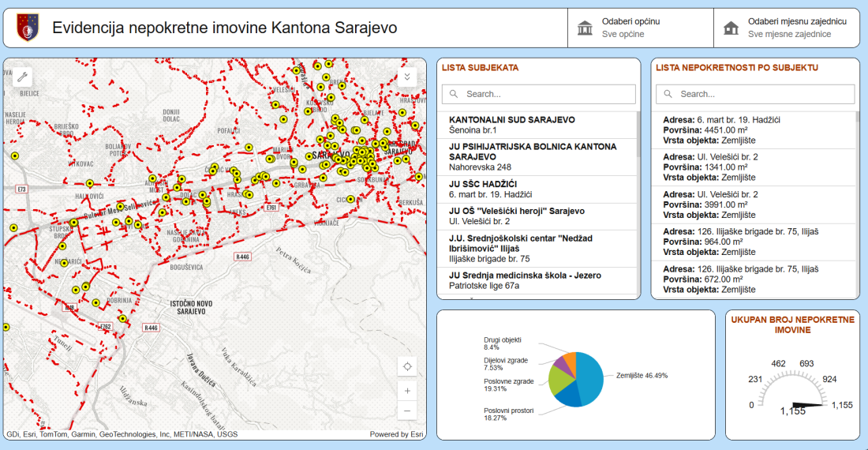Select JU OŠ "Velešićki heroji" Sarajevo
This screenshot has height=450, width=868.
click(x=537, y=216)
